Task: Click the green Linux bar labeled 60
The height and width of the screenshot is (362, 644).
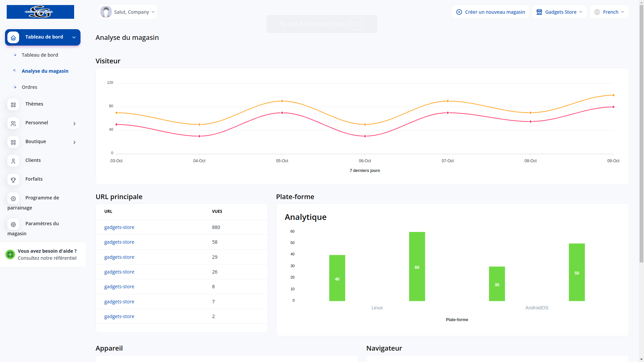Action: (417, 266)
